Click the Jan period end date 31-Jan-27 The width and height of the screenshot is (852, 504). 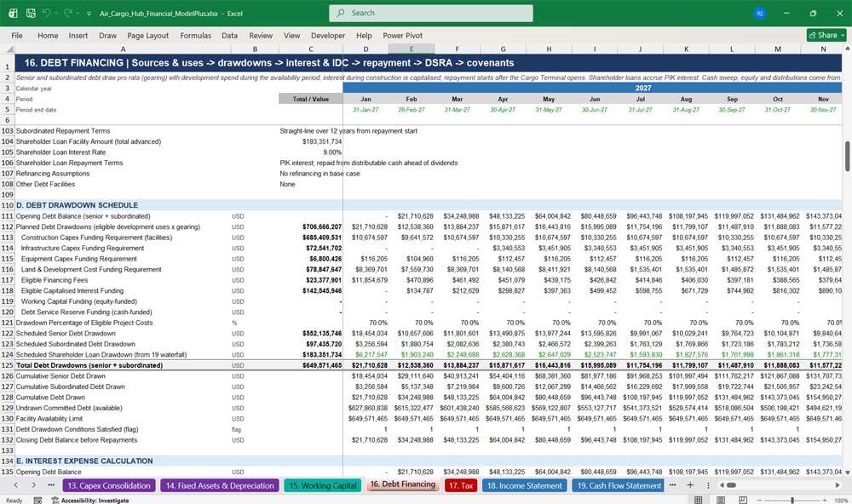[x=366, y=110]
